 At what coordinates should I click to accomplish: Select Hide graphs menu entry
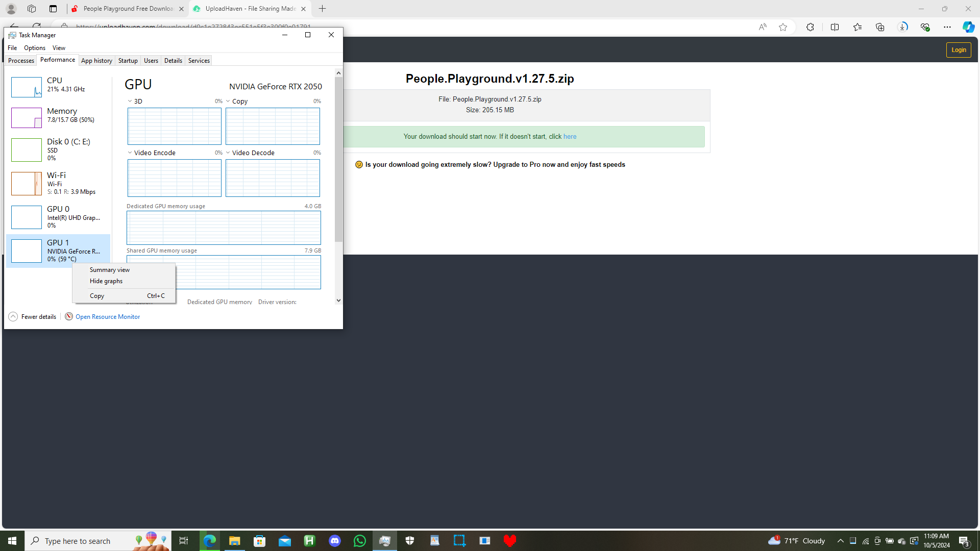pos(106,281)
